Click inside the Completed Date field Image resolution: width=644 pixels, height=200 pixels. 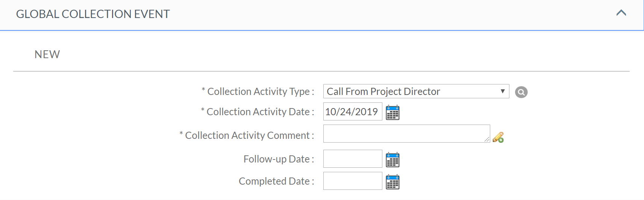(x=352, y=181)
